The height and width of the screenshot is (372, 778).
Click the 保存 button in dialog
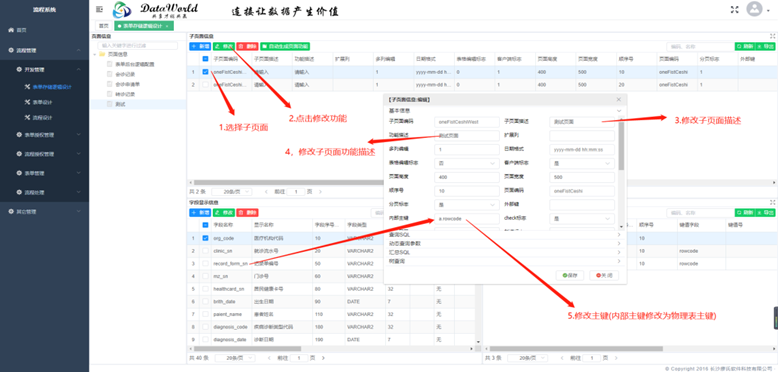pos(570,275)
